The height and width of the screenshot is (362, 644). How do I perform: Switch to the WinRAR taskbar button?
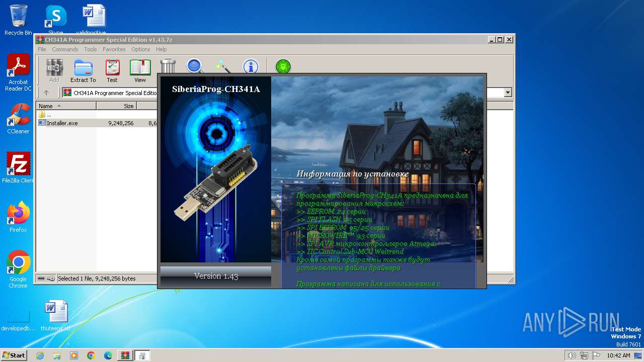[x=125, y=355]
